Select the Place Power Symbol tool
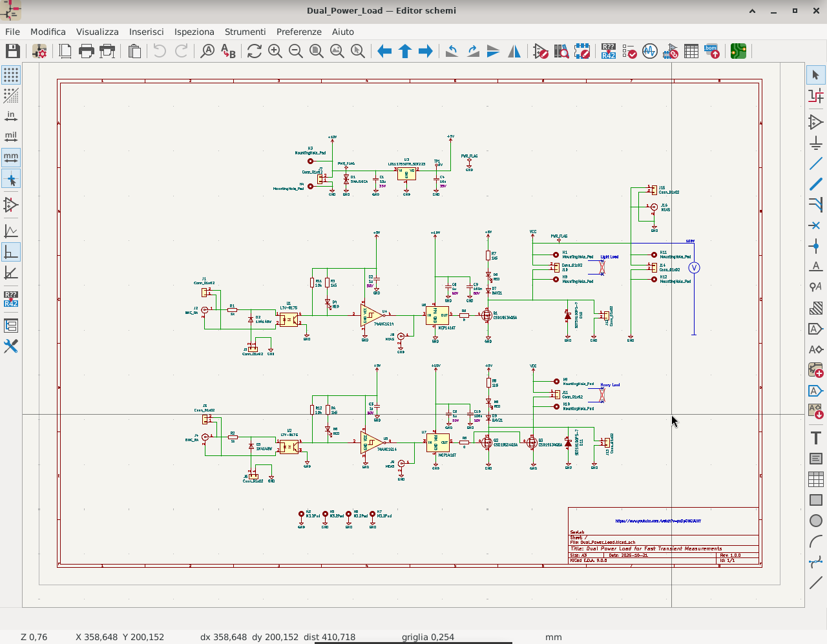This screenshot has width=827, height=644. [x=815, y=143]
